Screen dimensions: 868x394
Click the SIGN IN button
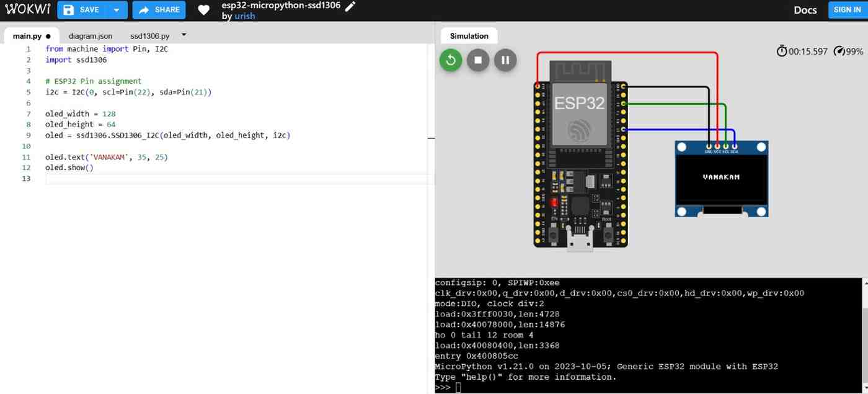point(847,10)
